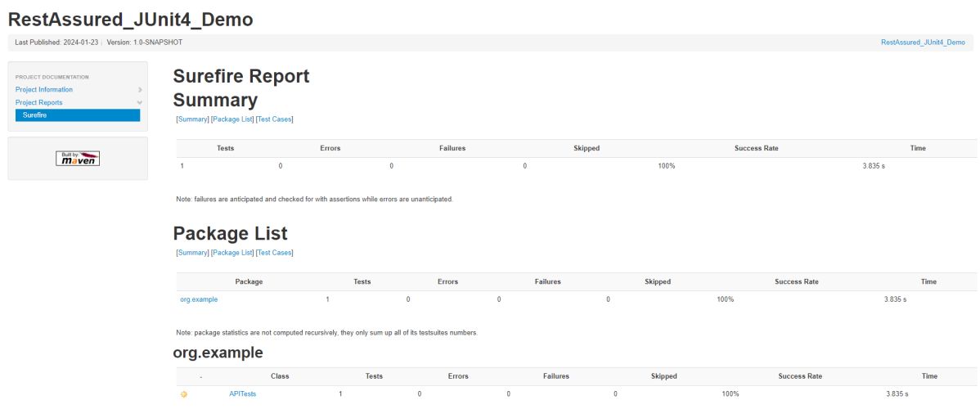
Task: Open RestAssured_JUnit4_Demo breadcrumb link at top right
Action: (922, 43)
